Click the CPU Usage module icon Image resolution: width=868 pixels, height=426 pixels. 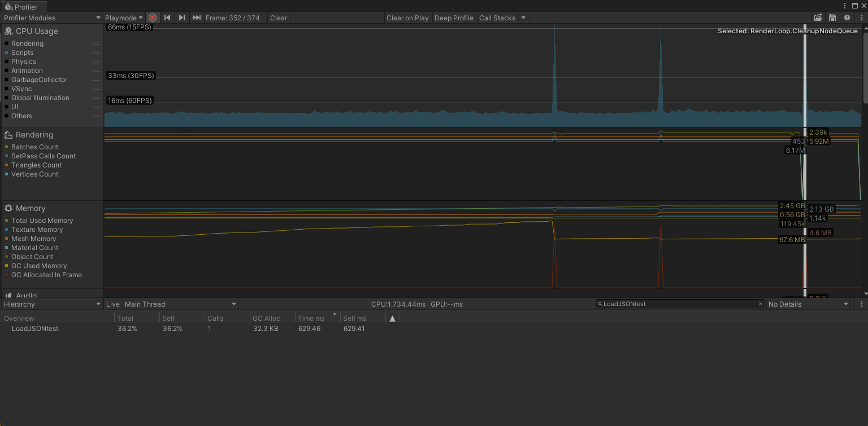8,32
